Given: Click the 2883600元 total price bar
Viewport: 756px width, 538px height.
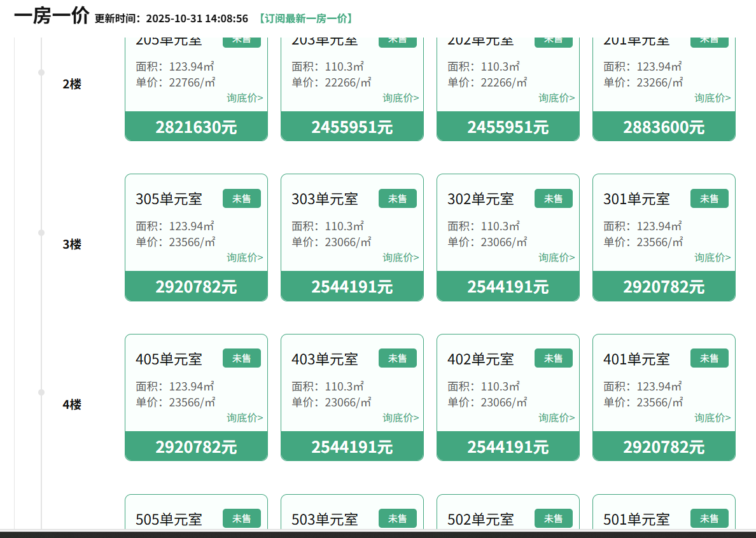Looking at the screenshot, I should pyautogui.click(x=664, y=127).
